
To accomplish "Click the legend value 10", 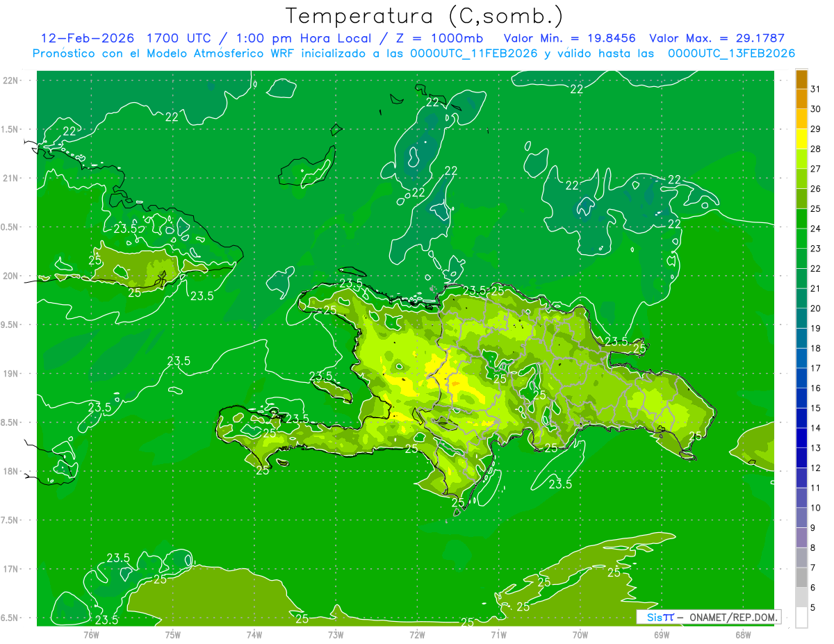I will pos(816,508).
